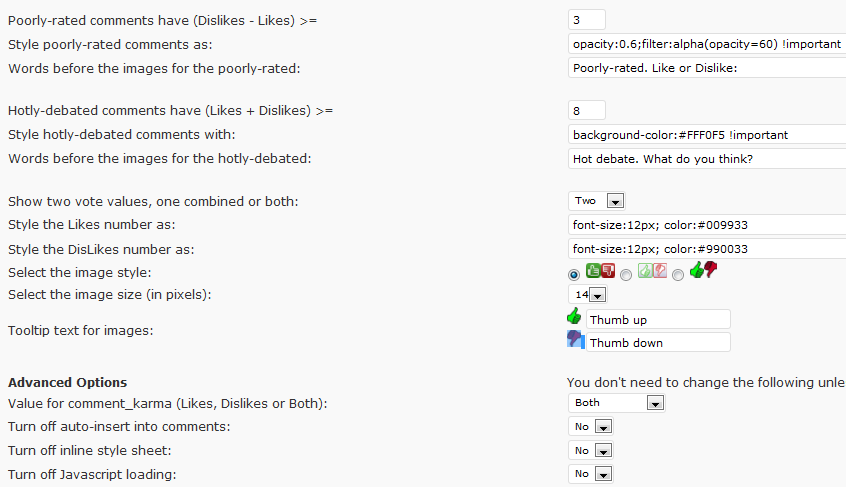
Task: Click the Likes number style field
Action: (707, 225)
